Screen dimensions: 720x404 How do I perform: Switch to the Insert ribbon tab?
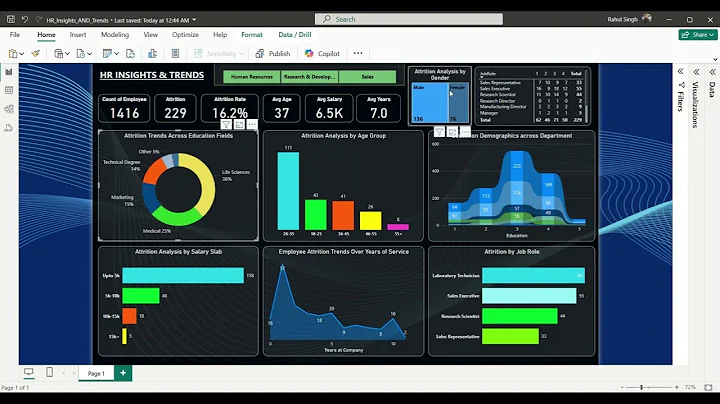coord(78,34)
